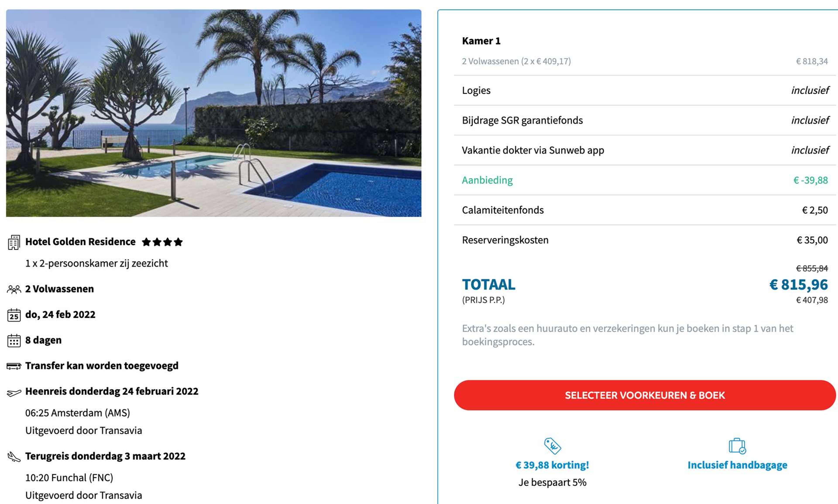The height and width of the screenshot is (504, 838).
Task: Click the Inclusief handbagage label
Action: [x=737, y=465]
